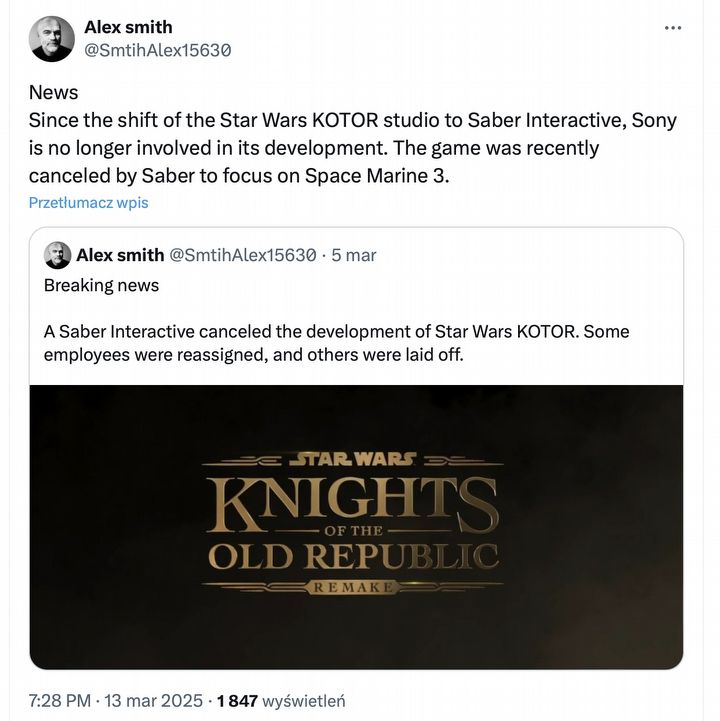The width and height of the screenshot is (720, 721).
Task: Click the @SmtihAlex15630 handle under the main author name
Action: coord(158,50)
